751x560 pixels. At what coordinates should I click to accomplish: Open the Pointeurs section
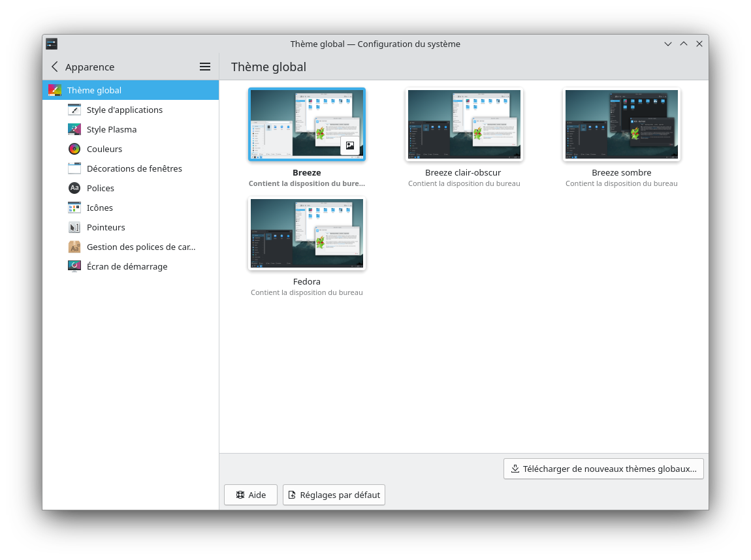coord(131,227)
